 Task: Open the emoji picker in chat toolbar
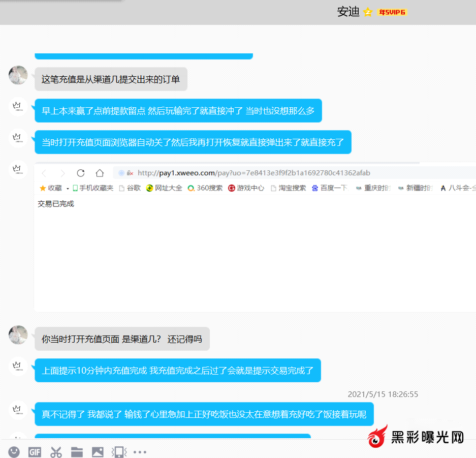tap(14, 451)
